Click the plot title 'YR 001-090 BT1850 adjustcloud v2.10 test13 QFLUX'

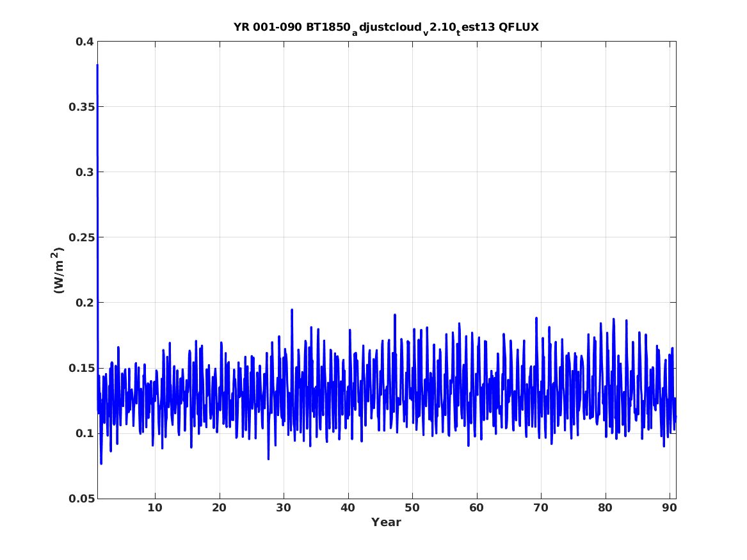pos(386,28)
